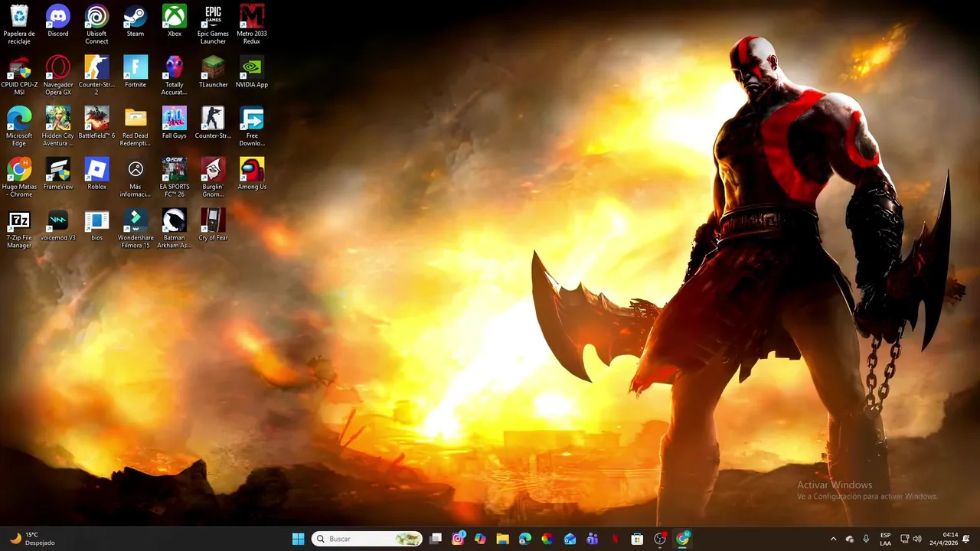The width and height of the screenshot is (980, 551).
Task: Click the Among Us desktop shortcut
Action: [252, 174]
